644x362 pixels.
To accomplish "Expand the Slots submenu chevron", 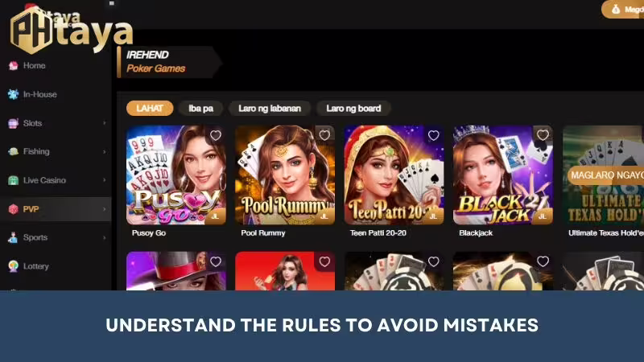I will (105, 123).
